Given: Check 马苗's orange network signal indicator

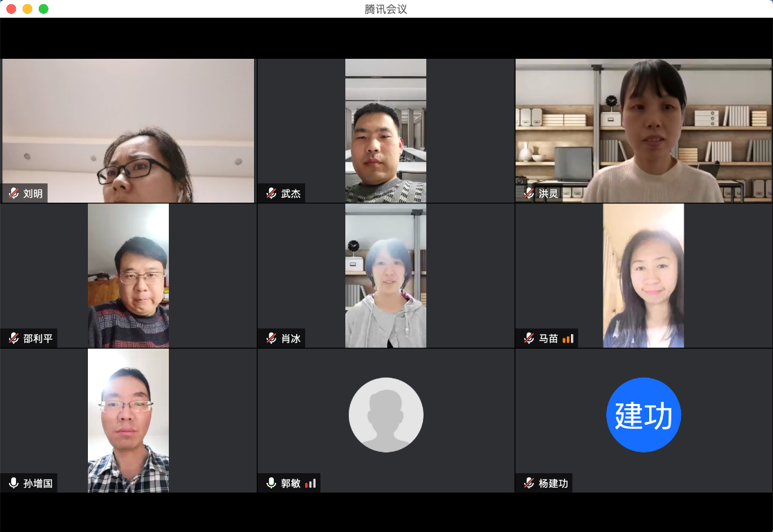Looking at the screenshot, I should 568,338.
